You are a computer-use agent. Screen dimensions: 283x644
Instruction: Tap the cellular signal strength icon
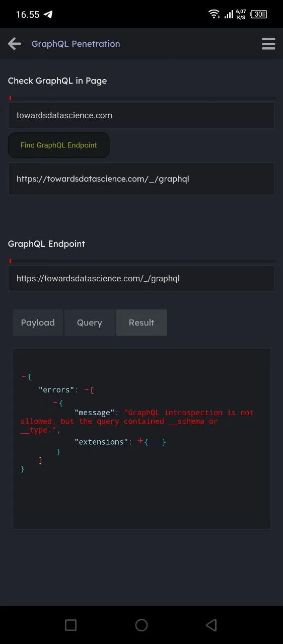click(x=228, y=14)
